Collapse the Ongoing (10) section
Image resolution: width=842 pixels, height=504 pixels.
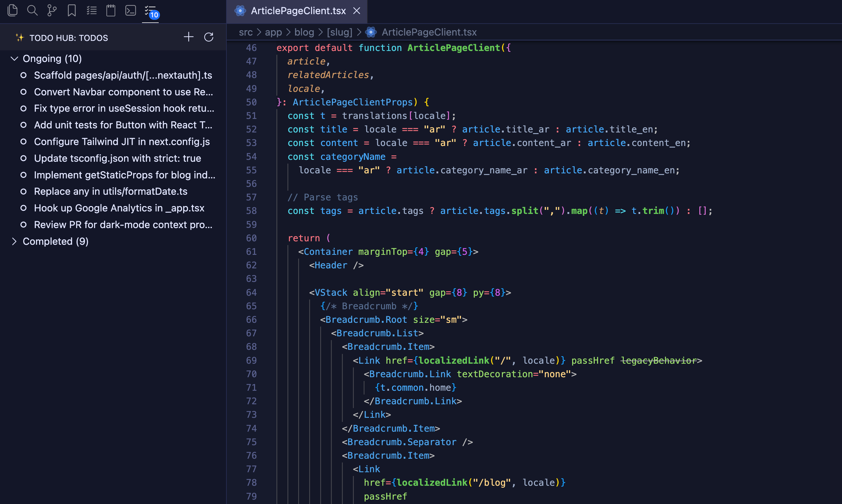(14, 59)
